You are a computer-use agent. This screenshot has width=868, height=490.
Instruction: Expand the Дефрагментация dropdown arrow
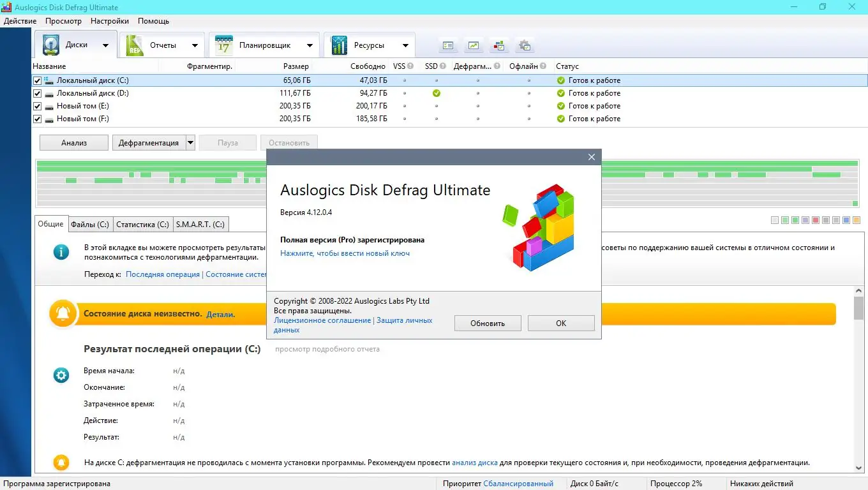pos(190,142)
